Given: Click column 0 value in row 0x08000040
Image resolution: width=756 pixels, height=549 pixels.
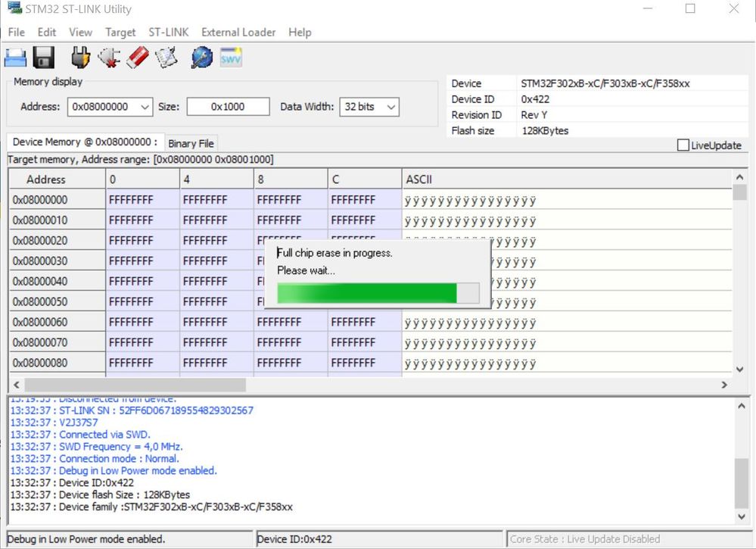Looking at the screenshot, I should point(143,281).
